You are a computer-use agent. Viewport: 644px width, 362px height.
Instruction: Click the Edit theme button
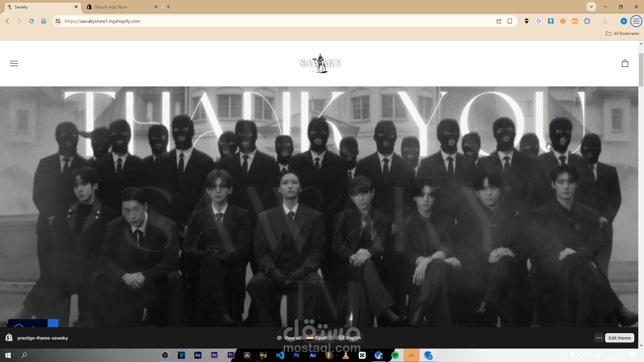click(x=619, y=338)
